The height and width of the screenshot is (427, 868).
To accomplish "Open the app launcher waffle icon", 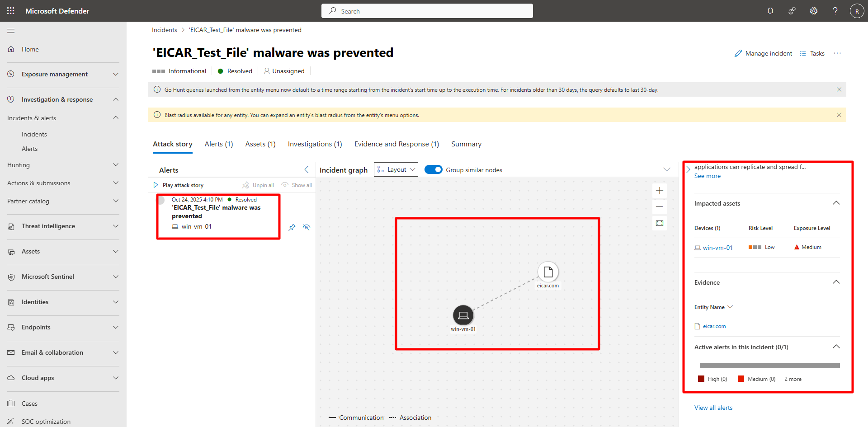I will (11, 11).
